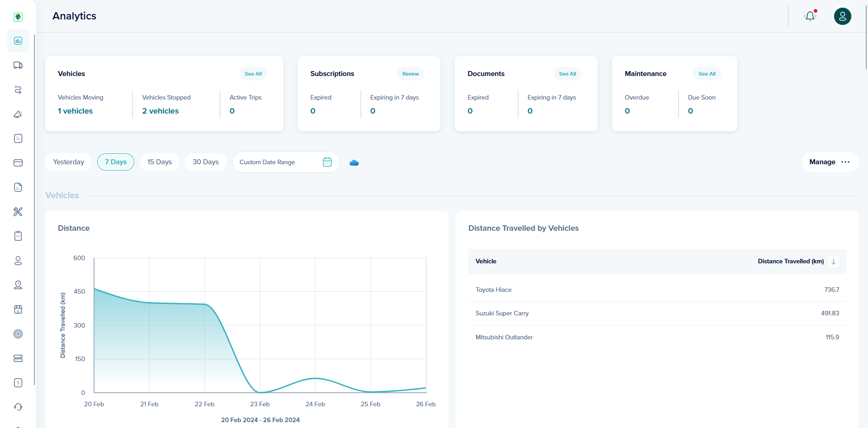Image resolution: width=868 pixels, height=428 pixels.
Task: Click the Maintenance Due Soon count
Action: 691,111
